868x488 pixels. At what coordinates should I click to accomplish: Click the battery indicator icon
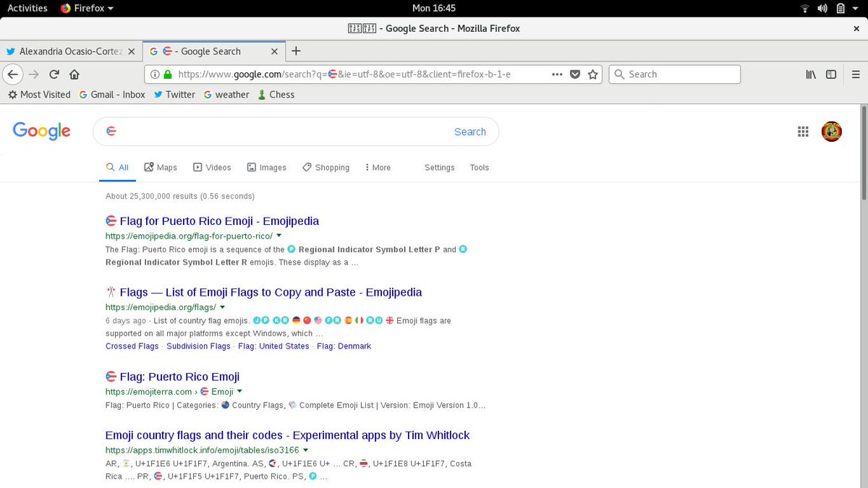pos(841,9)
